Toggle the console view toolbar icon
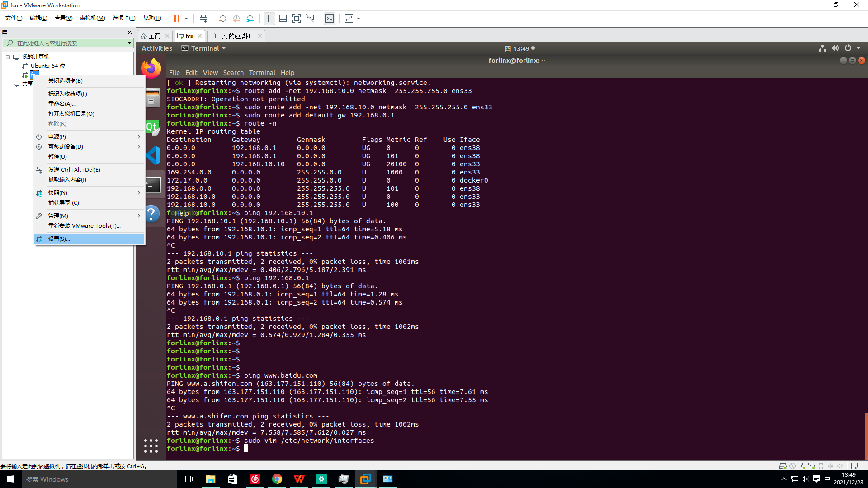The height and width of the screenshot is (488, 868). pyautogui.click(x=330, y=19)
